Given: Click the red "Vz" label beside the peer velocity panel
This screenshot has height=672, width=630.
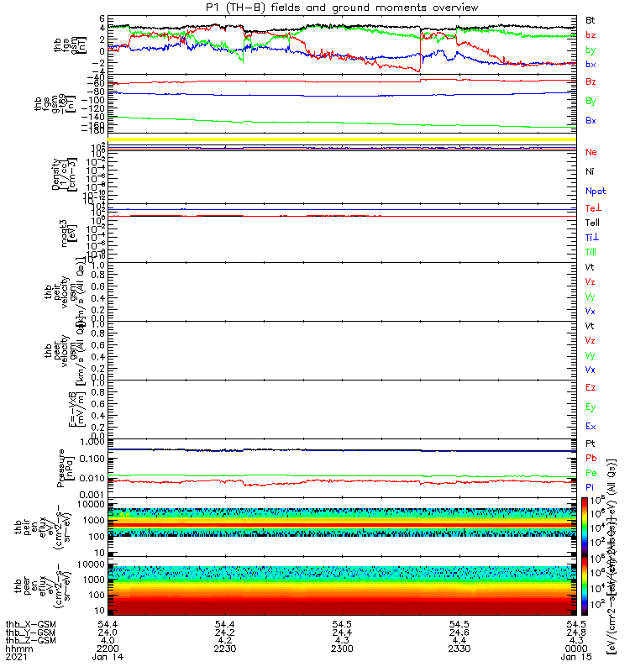Looking at the screenshot, I should 591,340.
